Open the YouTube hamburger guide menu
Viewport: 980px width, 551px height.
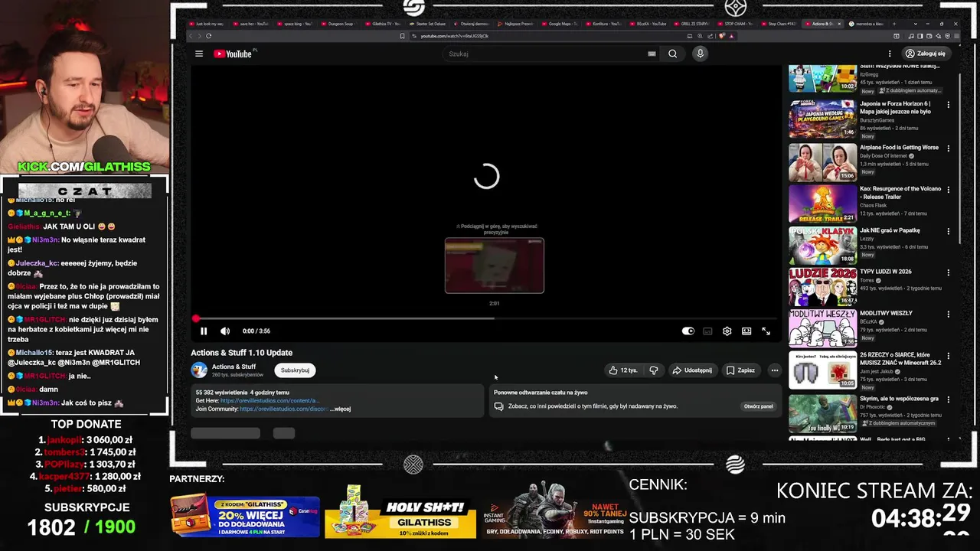pos(199,54)
